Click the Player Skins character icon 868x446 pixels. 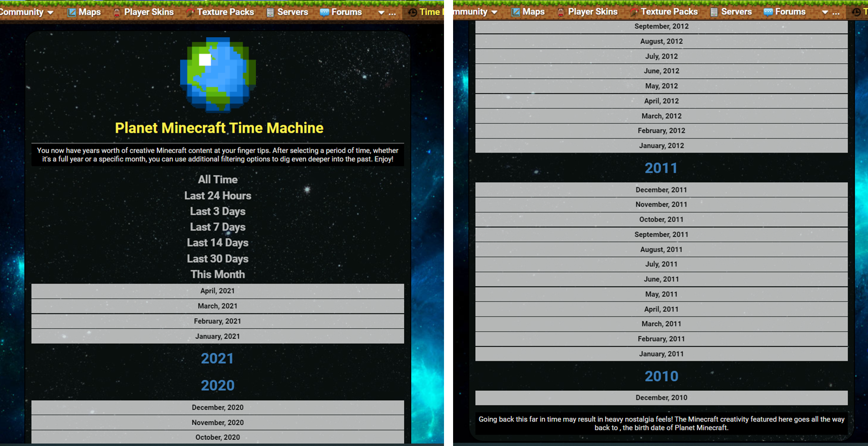click(117, 12)
